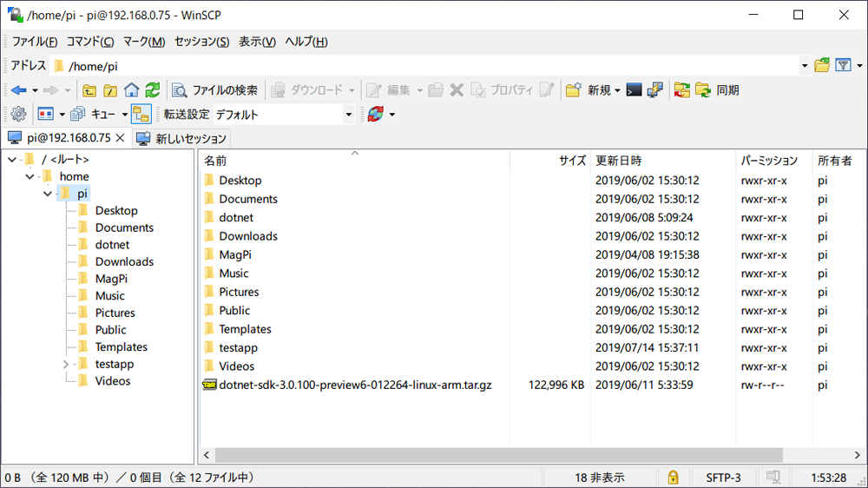Open the 新しいセッション tab

point(181,138)
